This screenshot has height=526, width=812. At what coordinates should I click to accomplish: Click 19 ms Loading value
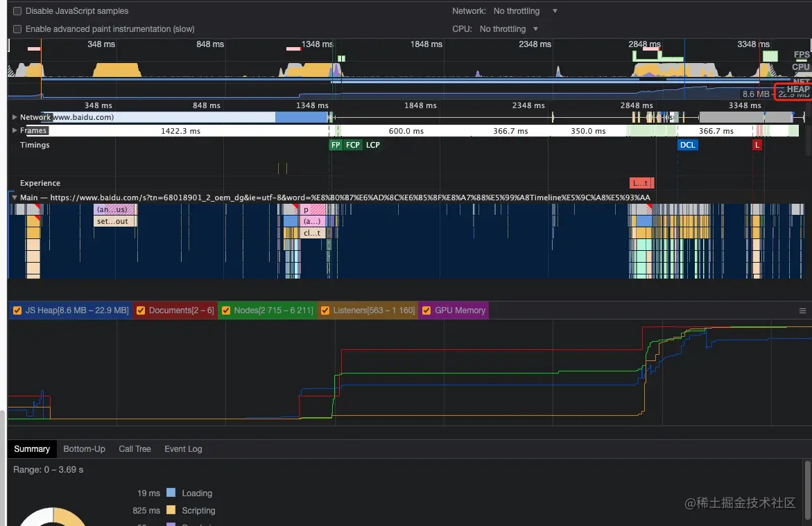point(148,493)
